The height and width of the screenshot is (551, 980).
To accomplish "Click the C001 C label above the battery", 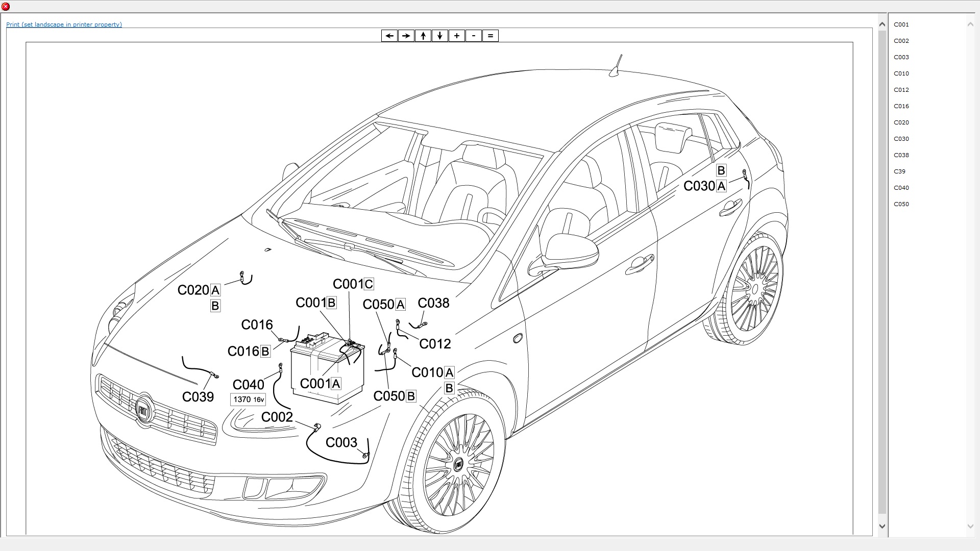I will point(353,284).
